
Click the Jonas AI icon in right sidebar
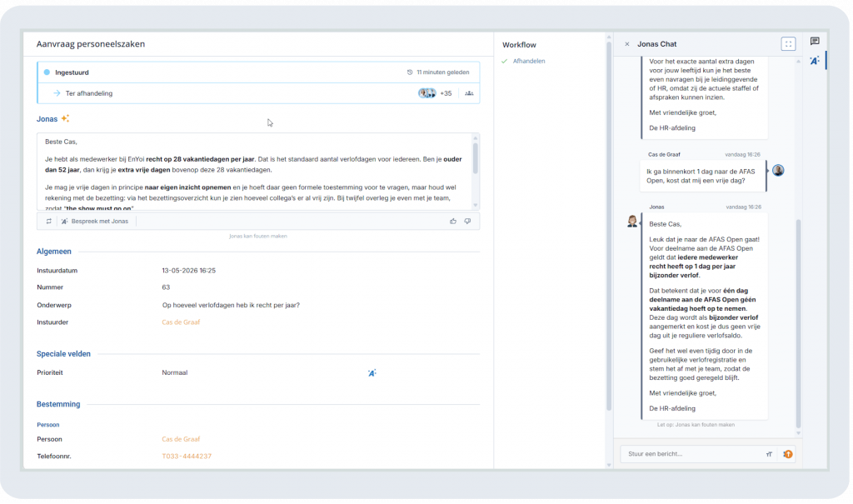point(815,61)
